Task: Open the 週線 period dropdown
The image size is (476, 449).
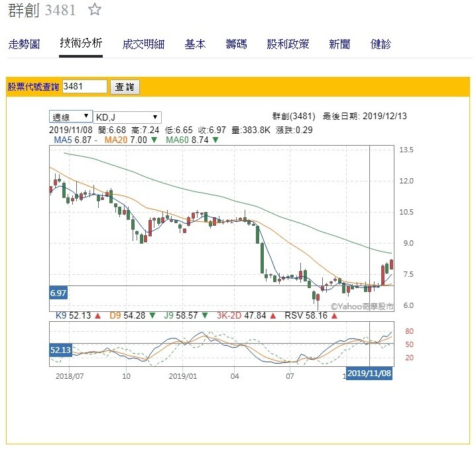Action: click(x=71, y=117)
